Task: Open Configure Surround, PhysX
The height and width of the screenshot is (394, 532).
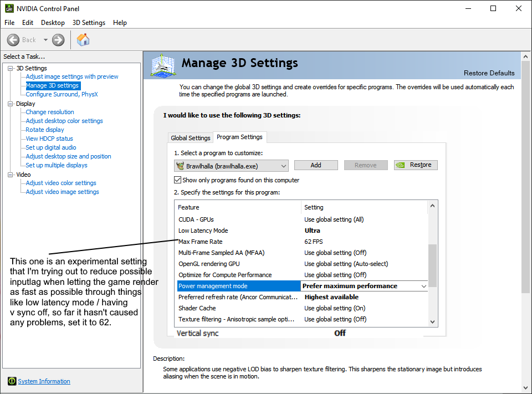Action: coord(62,94)
